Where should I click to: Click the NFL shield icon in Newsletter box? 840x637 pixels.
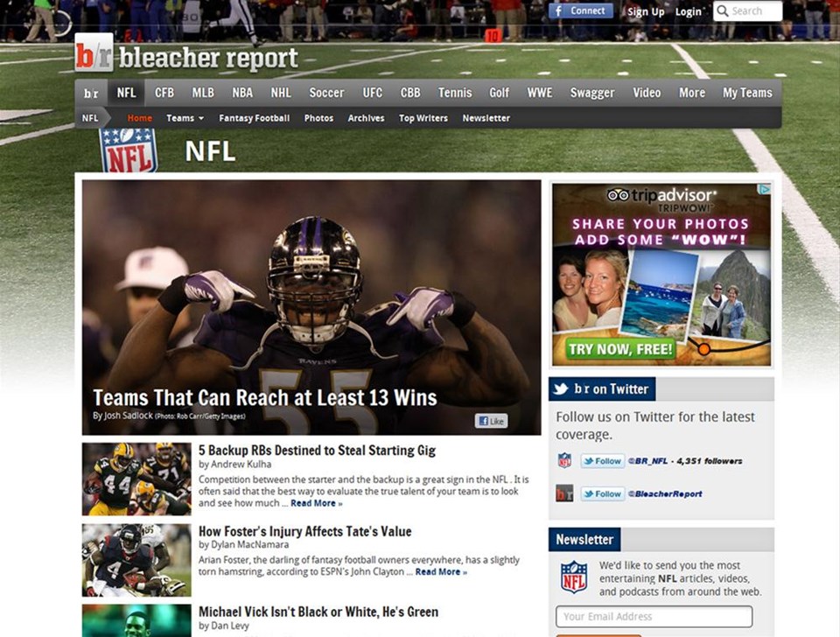[x=574, y=577]
